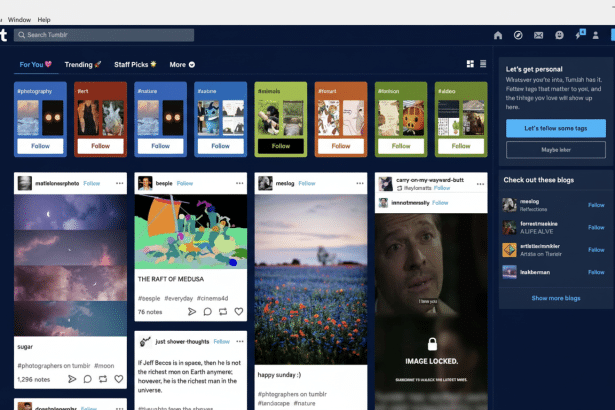Screen dimensions: 615x410
Task: Open the Explore compass icon
Action: [x=518, y=35]
